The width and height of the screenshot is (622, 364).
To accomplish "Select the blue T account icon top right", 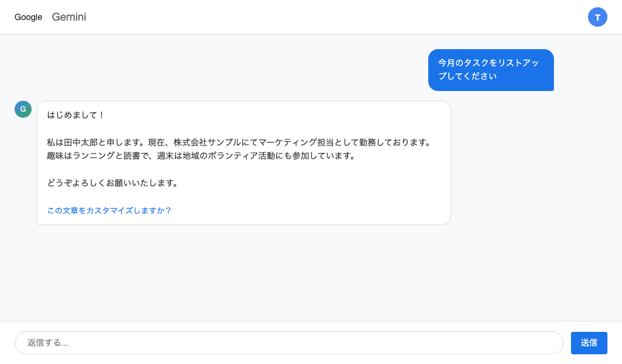I will pyautogui.click(x=598, y=17).
